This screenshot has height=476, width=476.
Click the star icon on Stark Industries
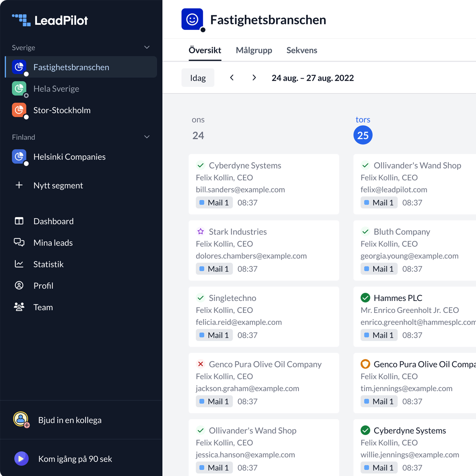coord(200,232)
